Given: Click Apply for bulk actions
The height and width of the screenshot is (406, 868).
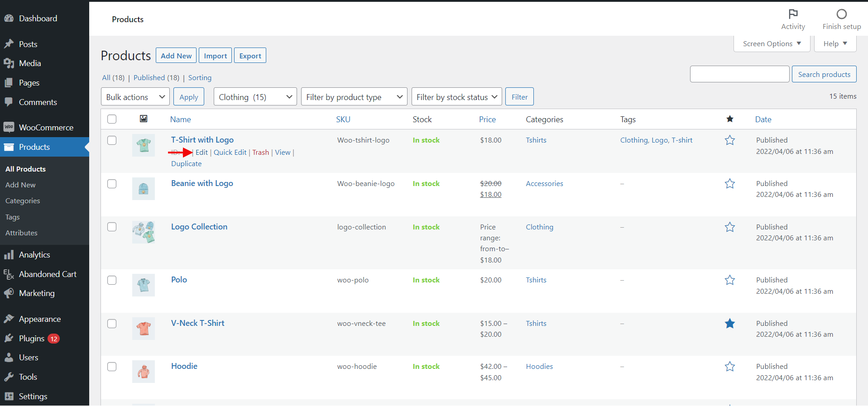Looking at the screenshot, I should tap(189, 97).
